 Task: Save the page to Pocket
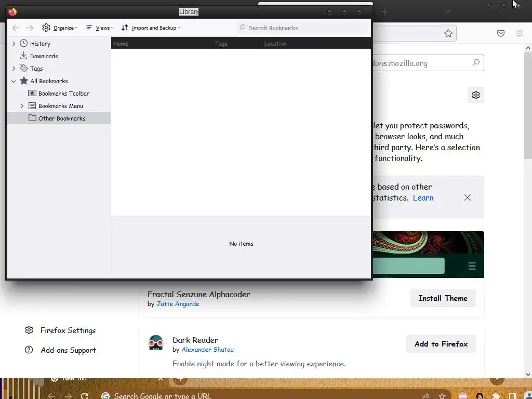click(x=501, y=33)
